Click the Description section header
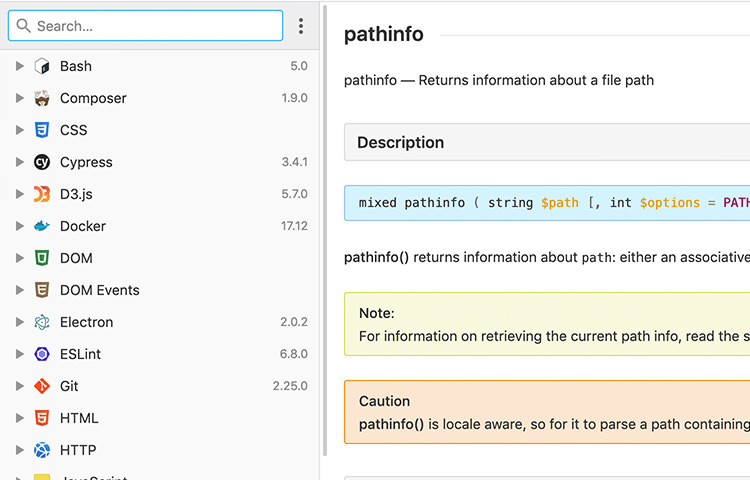Screen dimensions: 750x480 [x=547, y=142]
